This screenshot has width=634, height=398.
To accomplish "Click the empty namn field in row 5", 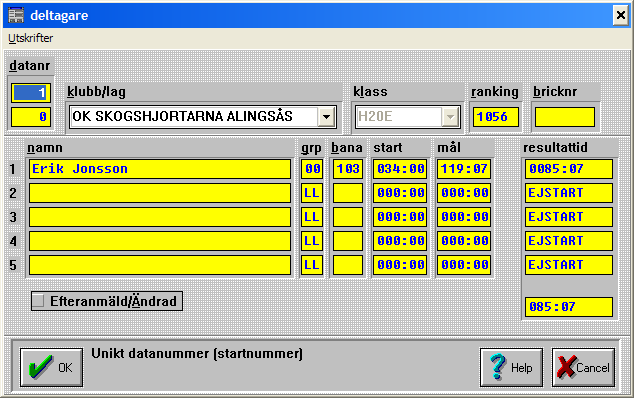I will [160, 265].
